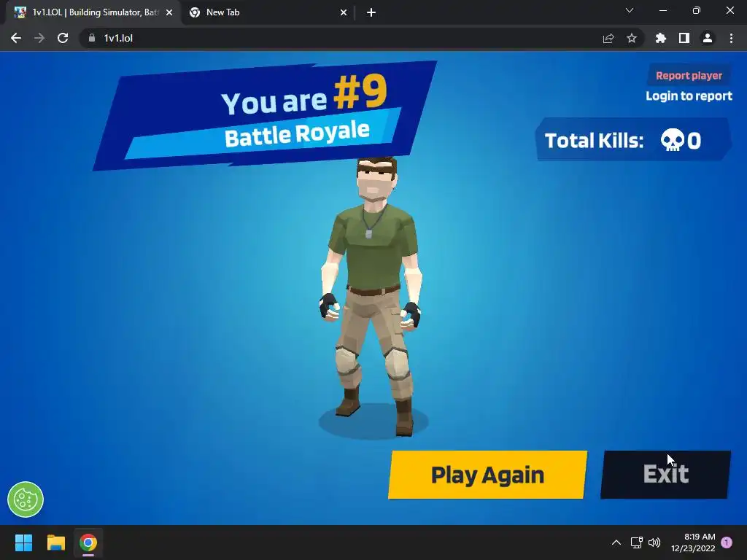747x560 pixels.
Task: Select the Login to report link
Action: pyautogui.click(x=689, y=96)
